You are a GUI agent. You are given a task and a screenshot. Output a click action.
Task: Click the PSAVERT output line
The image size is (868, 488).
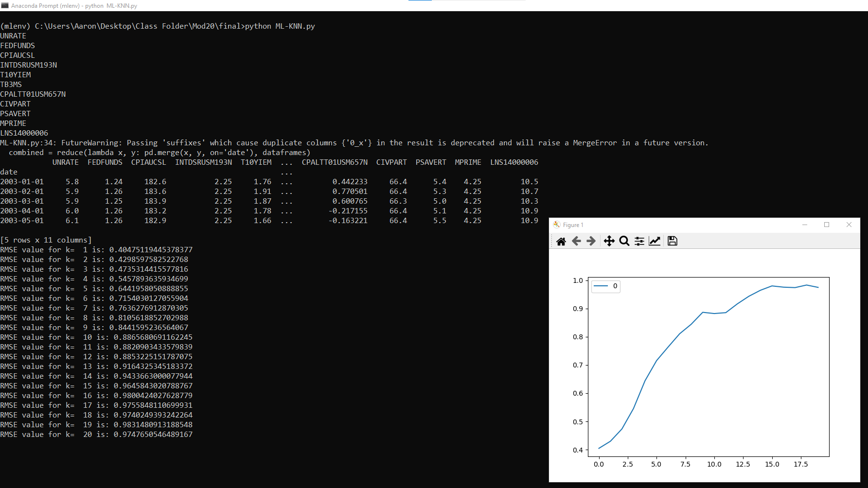click(16, 114)
